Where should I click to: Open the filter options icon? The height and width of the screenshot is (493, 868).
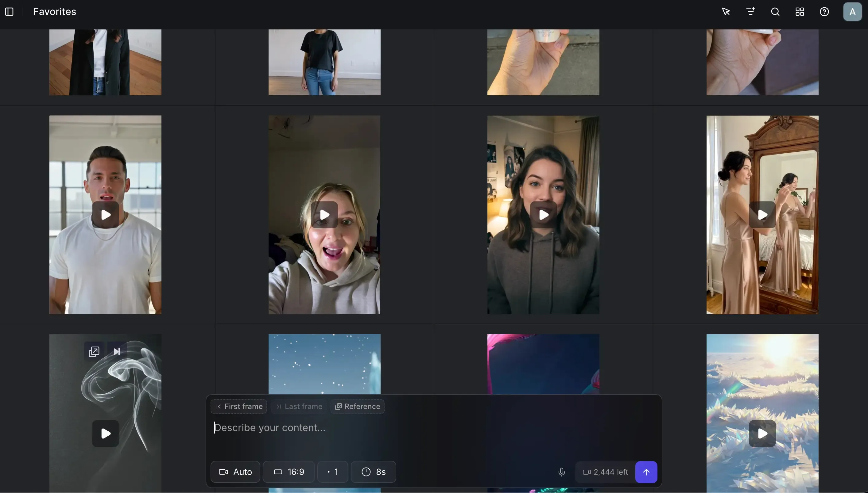[x=750, y=12]
